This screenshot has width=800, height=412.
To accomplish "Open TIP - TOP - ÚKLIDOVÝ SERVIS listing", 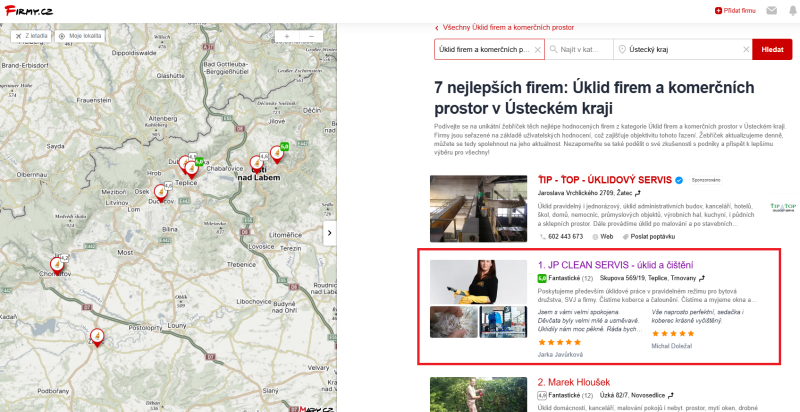I will click(x=605, y=180).
